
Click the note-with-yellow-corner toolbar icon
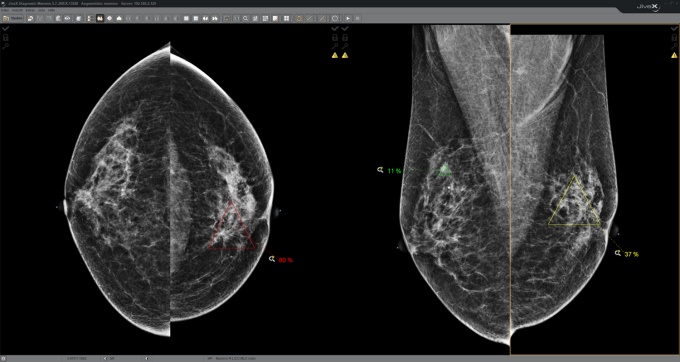pyautogui.click(x=275, y=19)
